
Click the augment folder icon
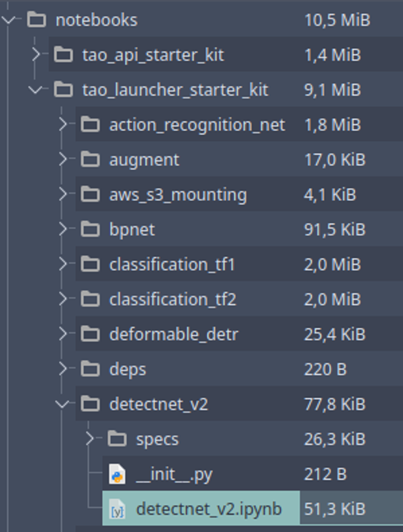(x=90, y=159)
